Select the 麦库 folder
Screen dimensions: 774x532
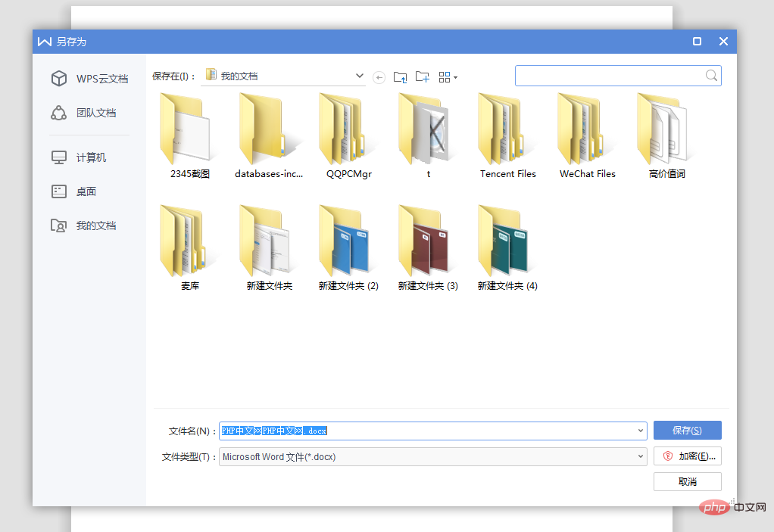190,247
